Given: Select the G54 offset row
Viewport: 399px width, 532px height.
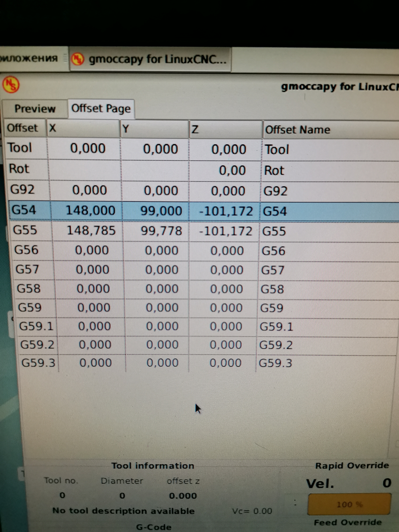Looking at the screenshot, I should (x=24, y=210).
